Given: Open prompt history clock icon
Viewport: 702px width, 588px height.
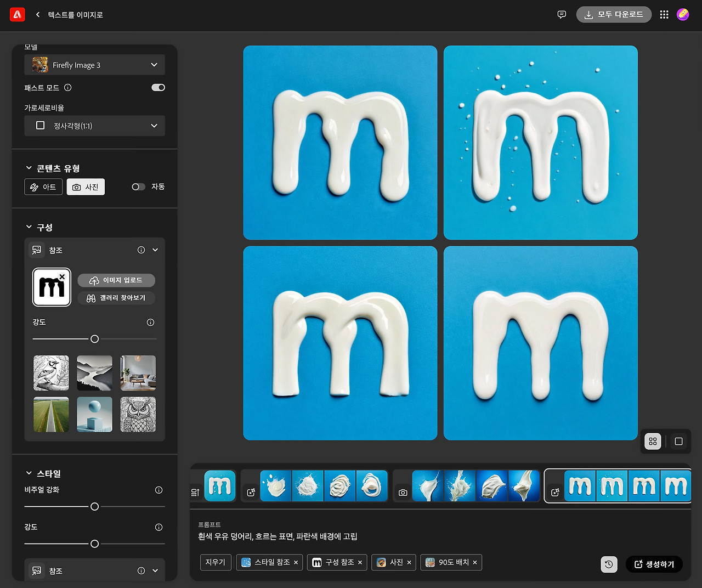Looking at the screenshot, I should tap(609, 564).
